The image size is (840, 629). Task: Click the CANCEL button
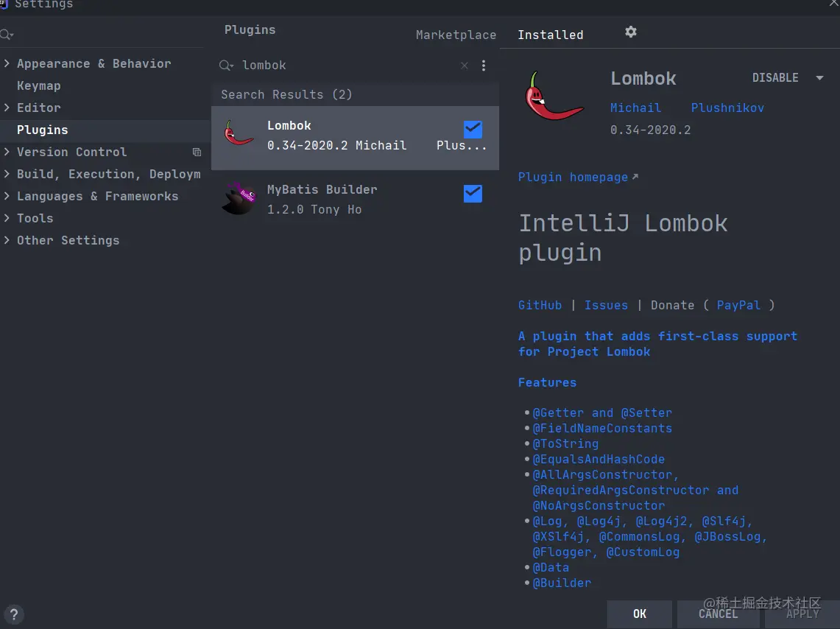tap(718, 614)
